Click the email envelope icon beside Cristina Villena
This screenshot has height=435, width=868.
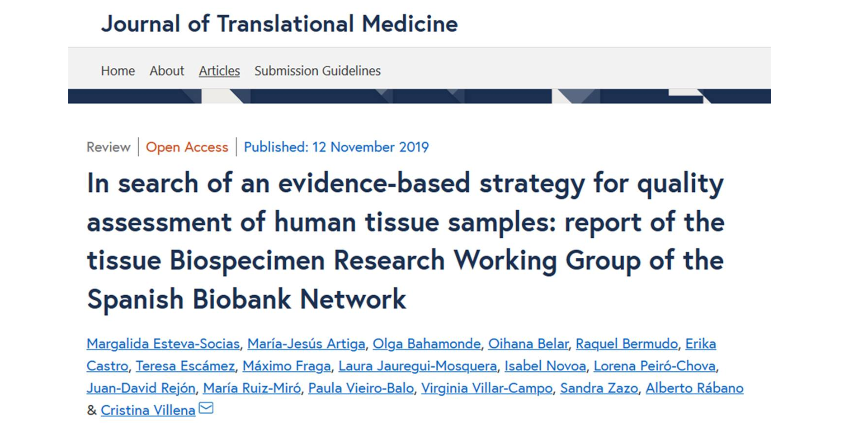[206, 408]
